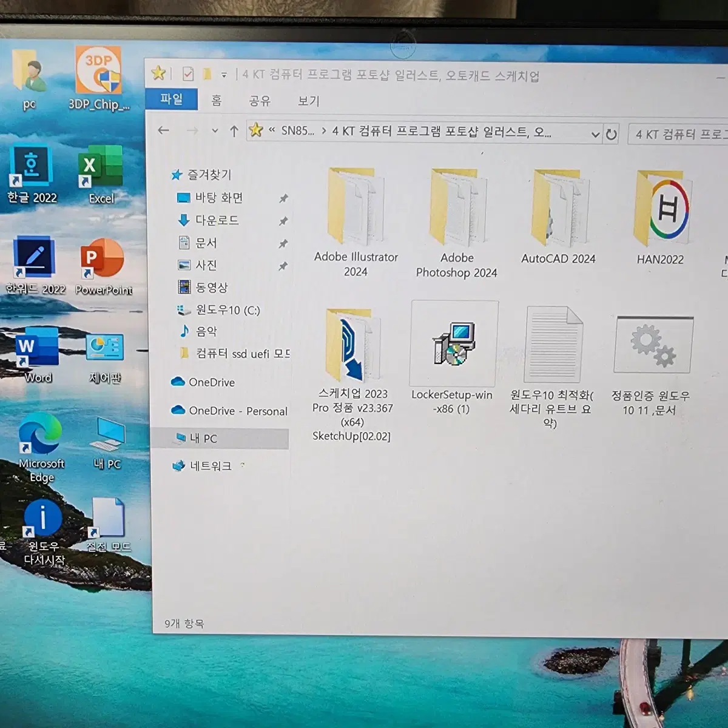Click the SN85... breadcrumb in address bar
728x728 pixels.
[297, 131]
